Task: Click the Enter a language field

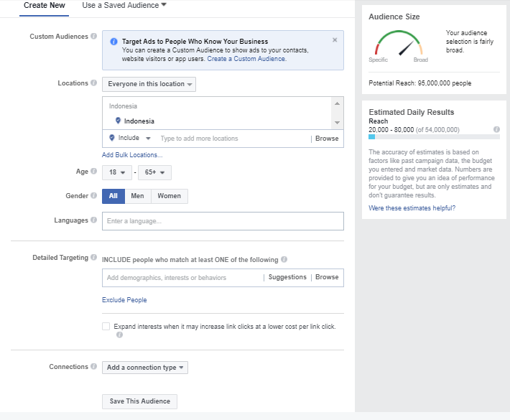Action: (223, 221)
